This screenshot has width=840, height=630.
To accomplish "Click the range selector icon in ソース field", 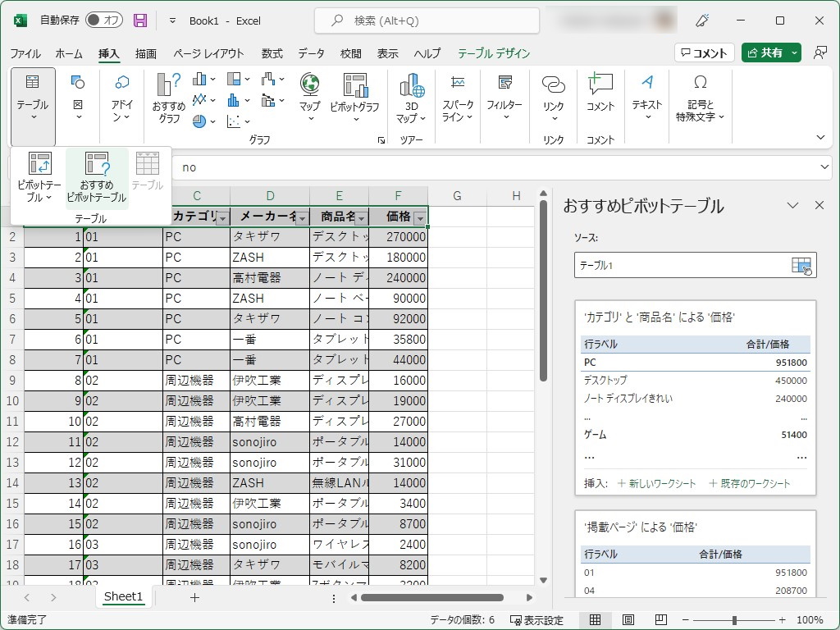I will pos(801,265).
